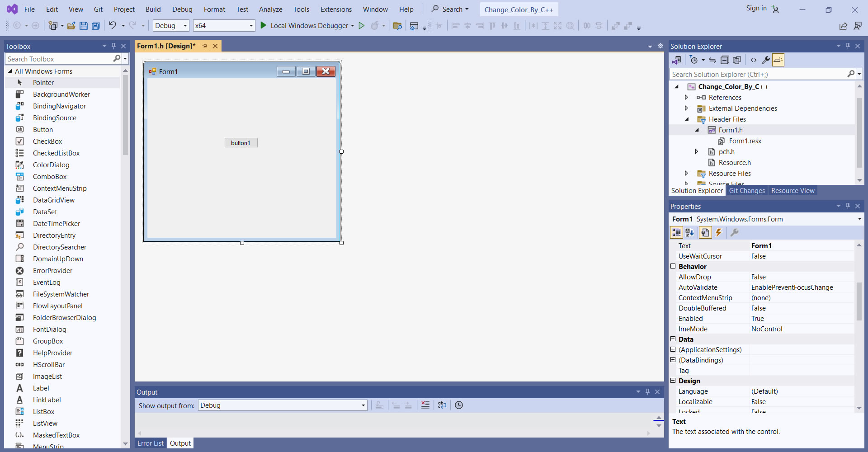Screen dimensions: 868x452
Task: Click the Events lightning bolt icon
Action: pyautogui.click(x=719, y=232)
